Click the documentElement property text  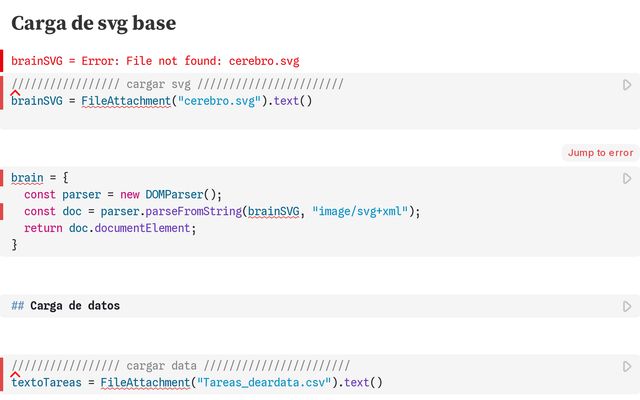click(142, 228)
